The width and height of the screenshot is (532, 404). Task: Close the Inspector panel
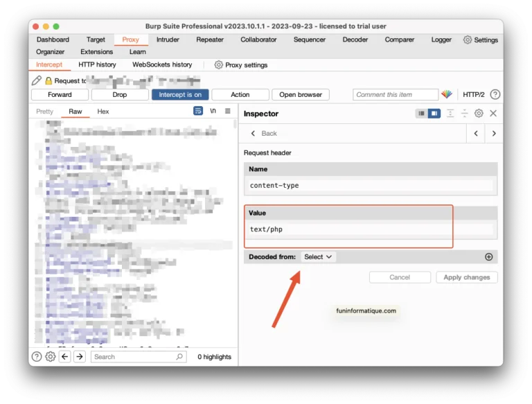[x=493, y=114]
